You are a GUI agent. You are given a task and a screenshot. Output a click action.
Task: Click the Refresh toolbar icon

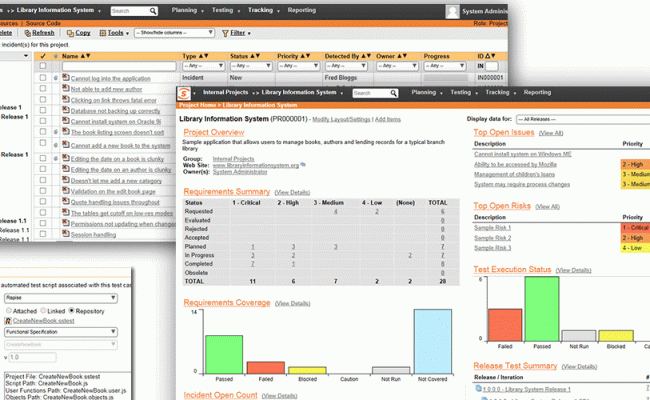pyautogui.click(x=28, y=33)
